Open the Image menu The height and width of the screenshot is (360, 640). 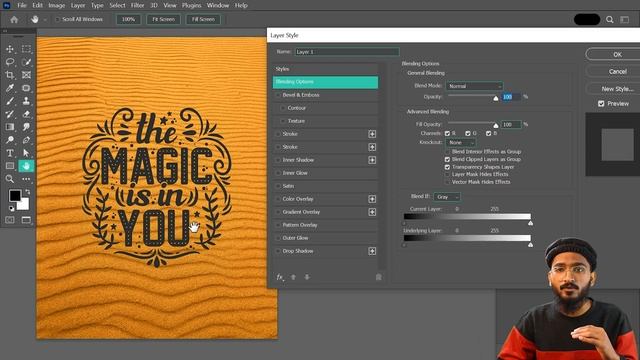(56, 5)
